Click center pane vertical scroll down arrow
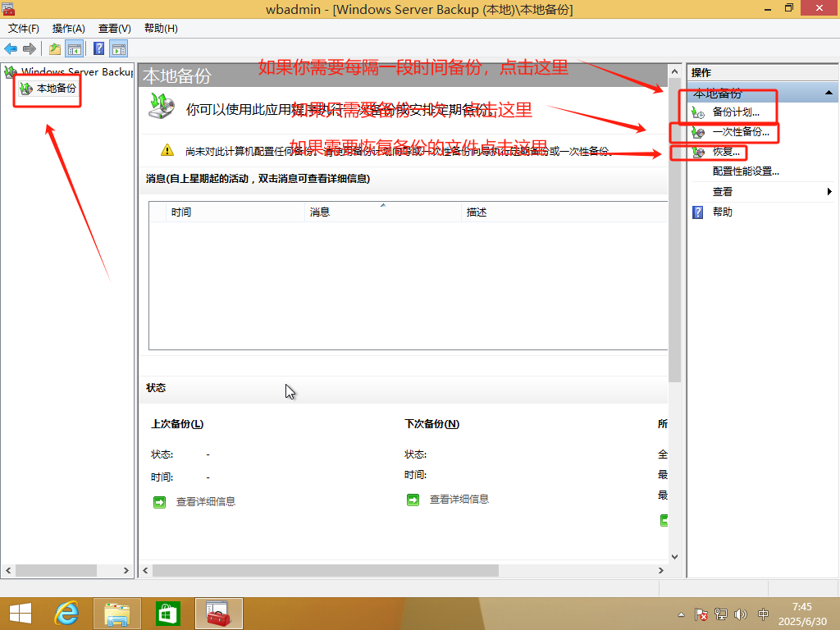The width and height of the screenshot is (840, 630). tap(674, 557)
